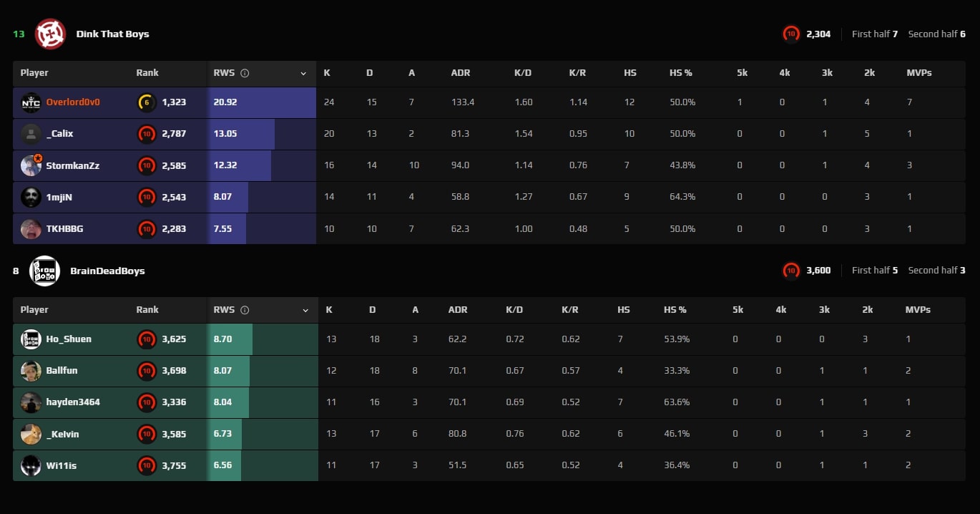
Task: Click the BrainDeadBoys team logo
Action: tap(44, 271)
